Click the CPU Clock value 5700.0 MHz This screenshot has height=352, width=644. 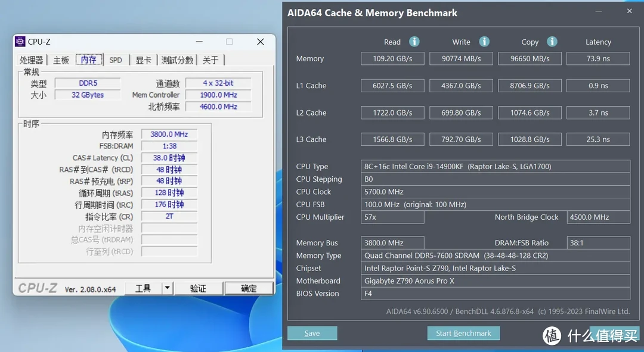click(x=496, y=192)
